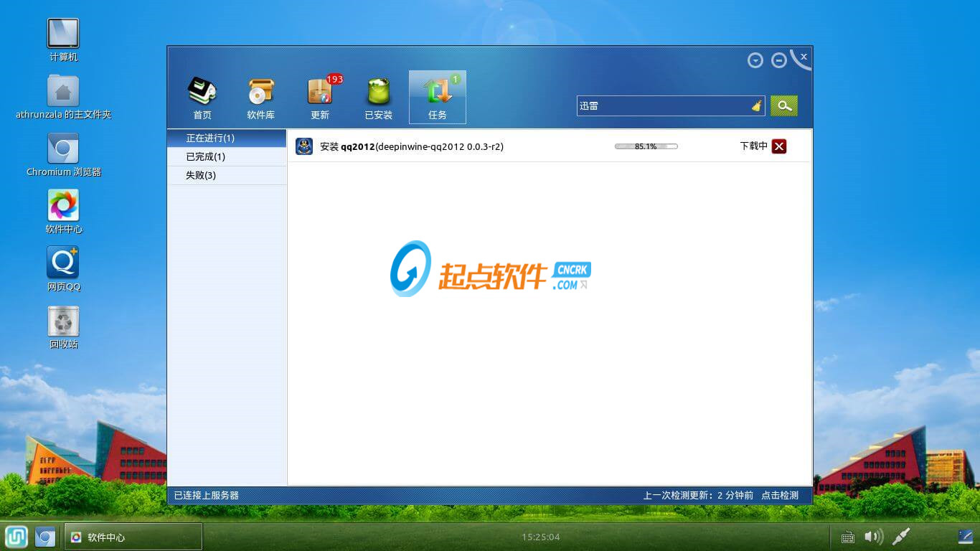Click the show desktop icon on taskbar
This screenshot has width=980, height=551.
point(966,537)
